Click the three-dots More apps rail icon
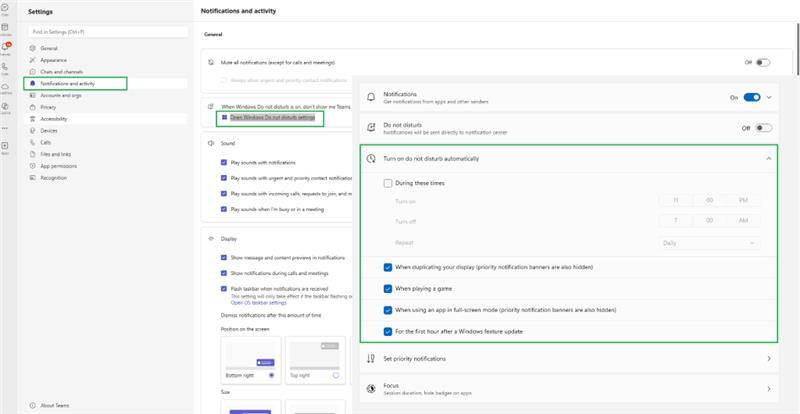This screenshot has width=800, height=414. pos(5,128)
